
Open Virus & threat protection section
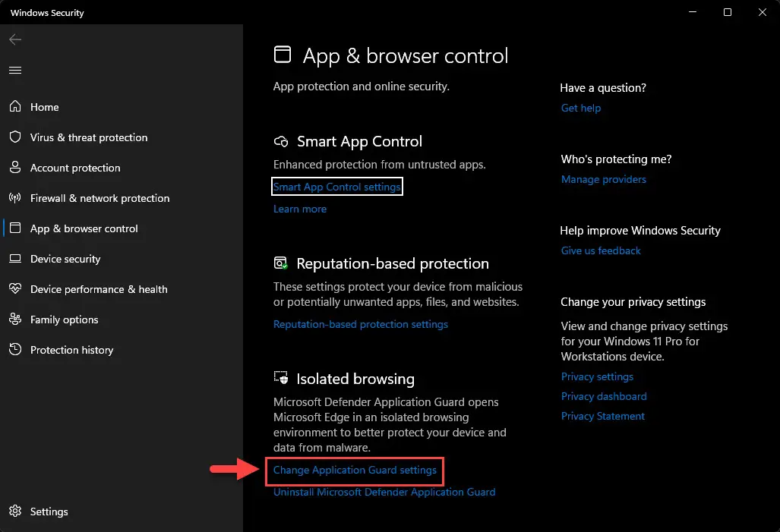89,137
